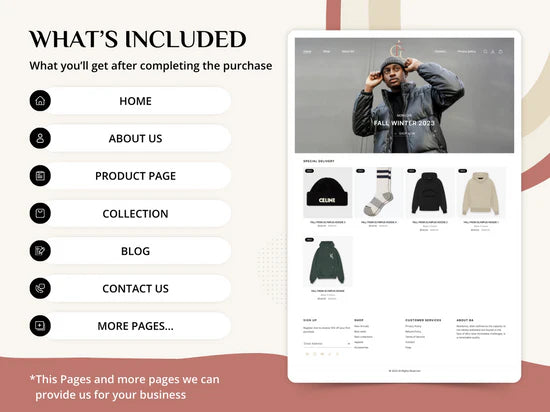The height and width of the screenshot is (412, 550).
Task: Select the HOME pill button
Action: [x=137, y=101]
